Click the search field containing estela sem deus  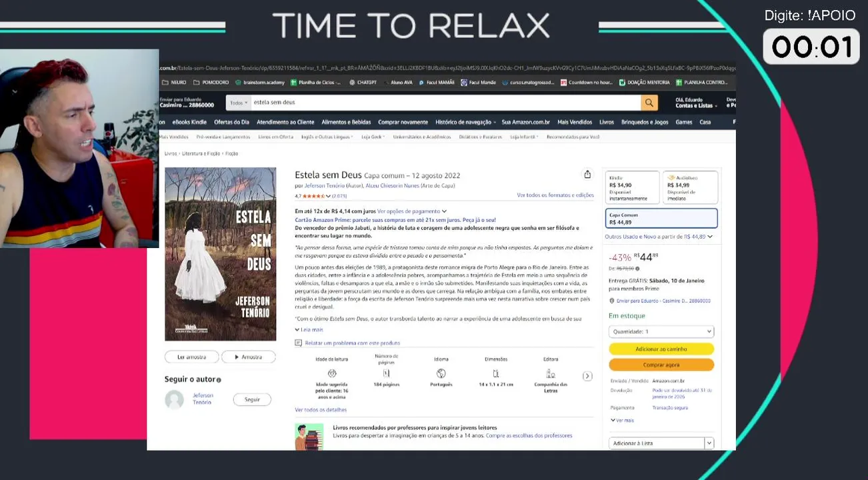click(x=445, y=103)
